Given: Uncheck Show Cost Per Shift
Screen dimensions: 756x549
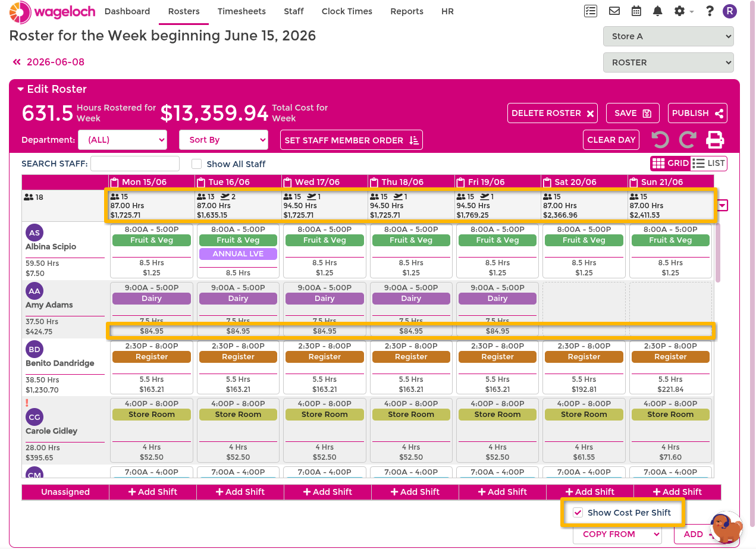Looking at the screenshot, I should 578,513.
